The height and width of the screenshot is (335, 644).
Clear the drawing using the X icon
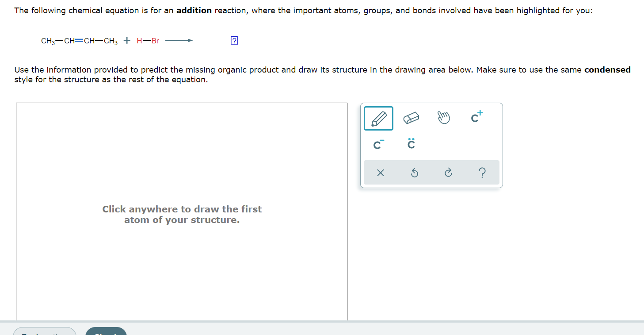(x=381, y=173)
